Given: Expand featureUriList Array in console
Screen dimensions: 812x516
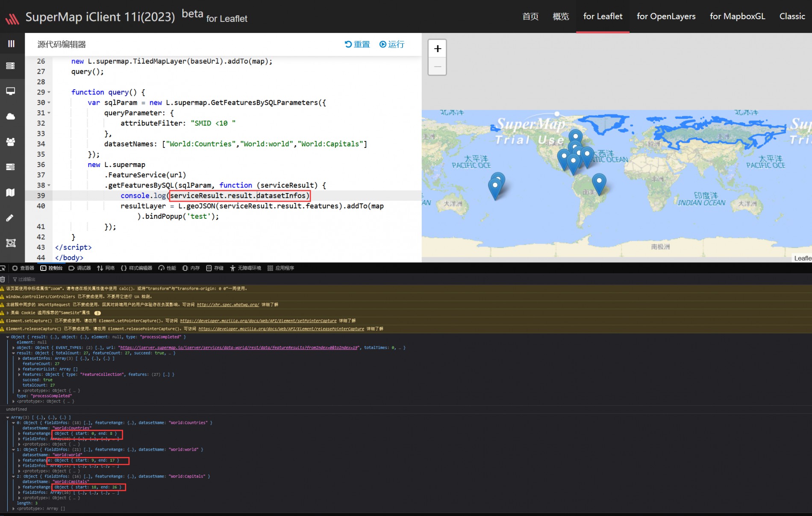Looking at the screenshot, I should [19, 369].
